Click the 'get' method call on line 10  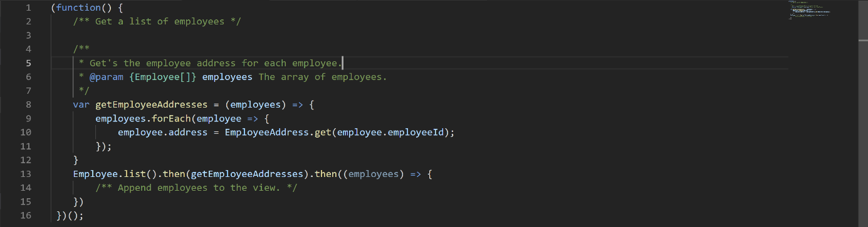(323, 132)
